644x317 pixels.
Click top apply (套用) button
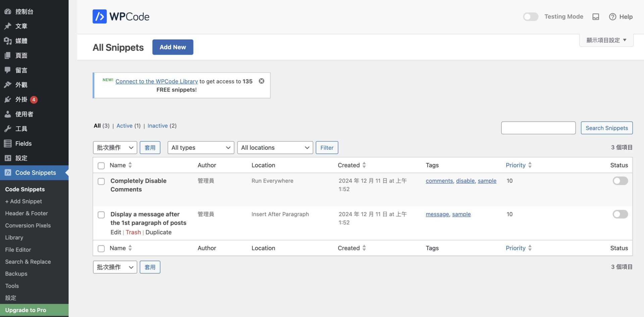[150, 147]
